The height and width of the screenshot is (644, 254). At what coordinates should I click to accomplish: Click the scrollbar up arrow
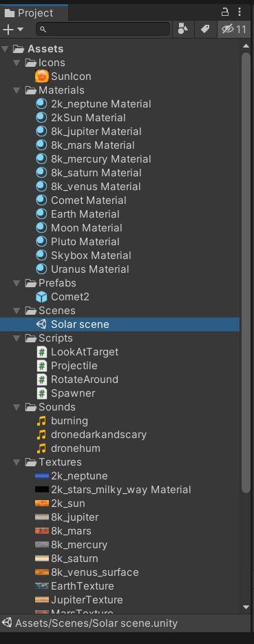(x=246, y=46)
